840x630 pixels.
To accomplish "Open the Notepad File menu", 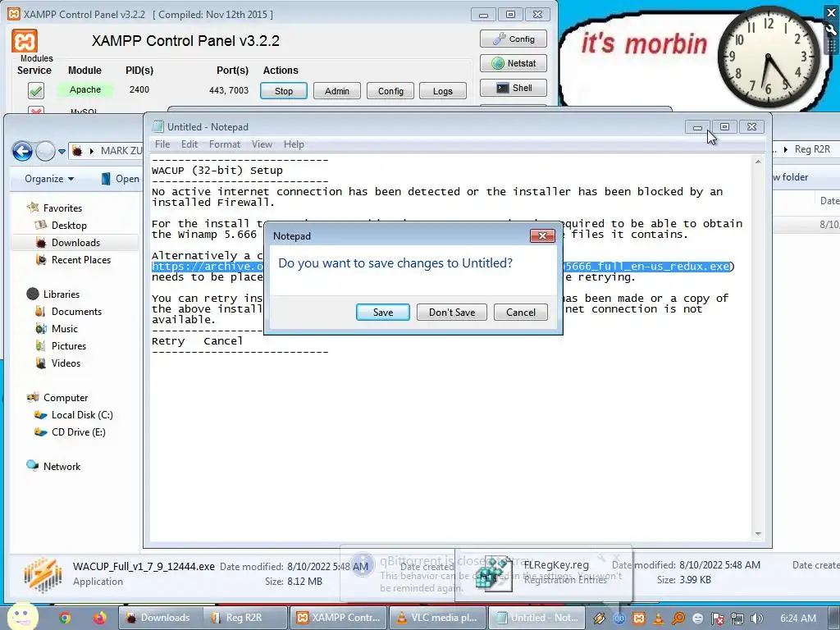I will click(162, 144).
